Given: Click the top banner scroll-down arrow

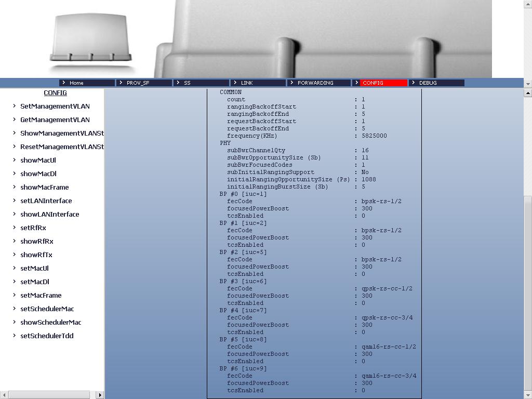Looking at the screenshot, I should [x=528, y=84].
